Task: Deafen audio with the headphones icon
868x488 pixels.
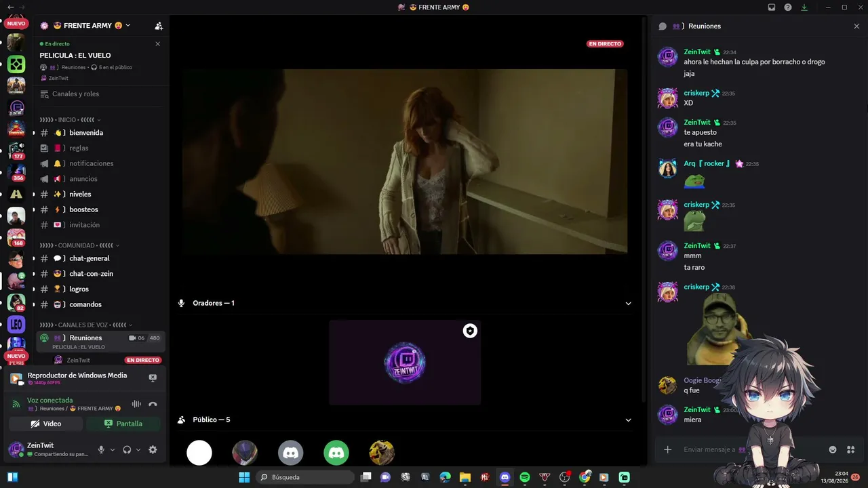Action: (127, 449)
